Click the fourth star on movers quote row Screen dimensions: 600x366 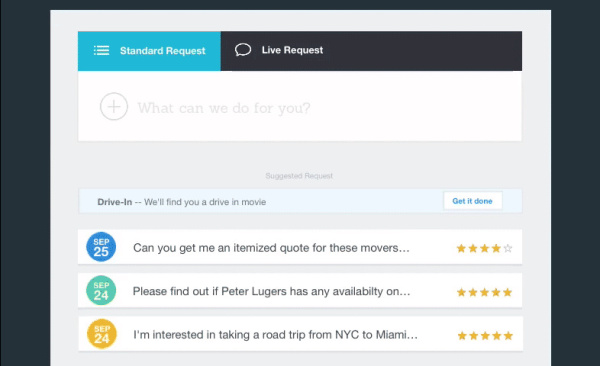coord(496,248)
